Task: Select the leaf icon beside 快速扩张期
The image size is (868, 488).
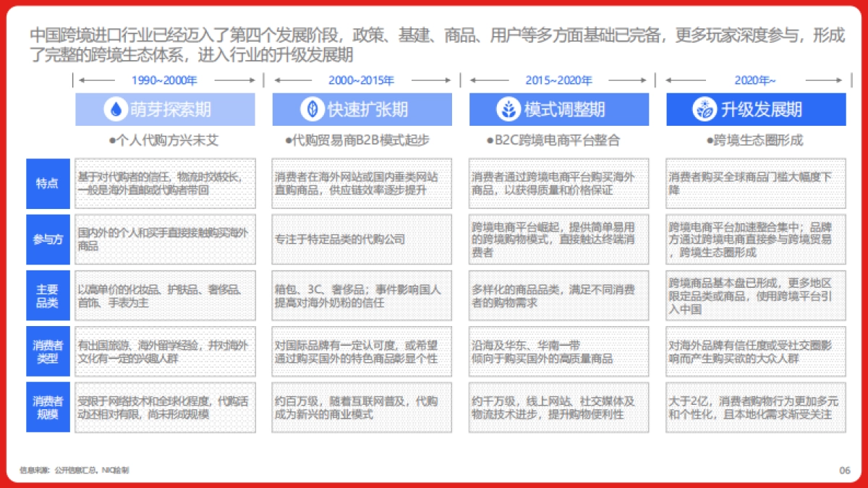Action: tap(312, 109)
